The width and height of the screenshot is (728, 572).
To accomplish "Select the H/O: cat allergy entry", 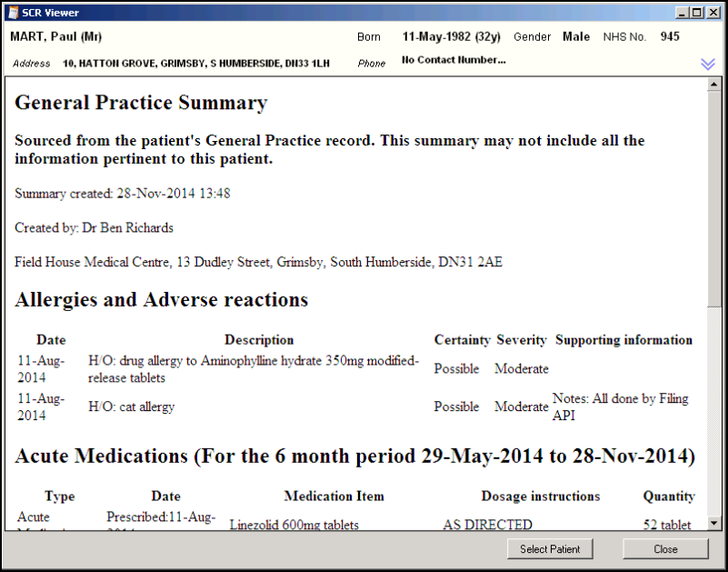I will (x=131, y=406).
